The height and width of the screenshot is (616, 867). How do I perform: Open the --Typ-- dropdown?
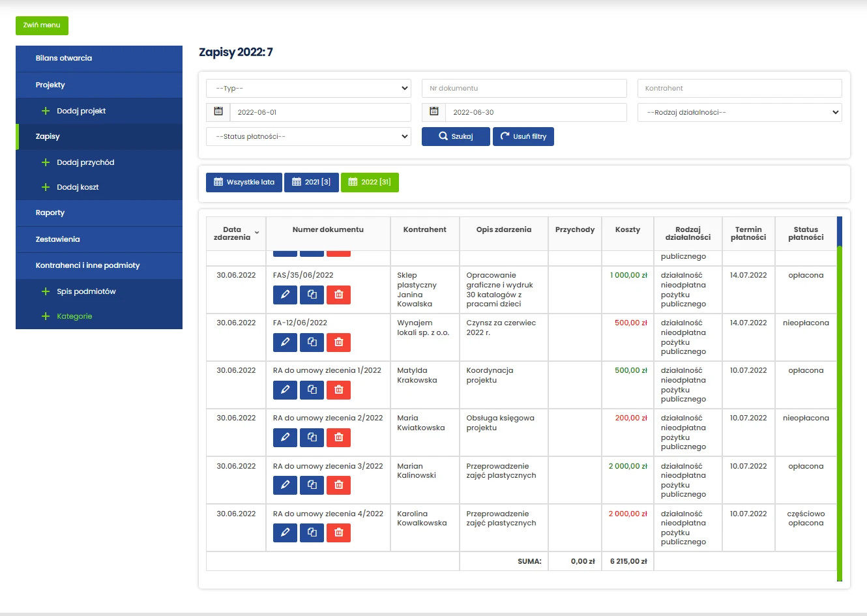click(x=308, y=88)
